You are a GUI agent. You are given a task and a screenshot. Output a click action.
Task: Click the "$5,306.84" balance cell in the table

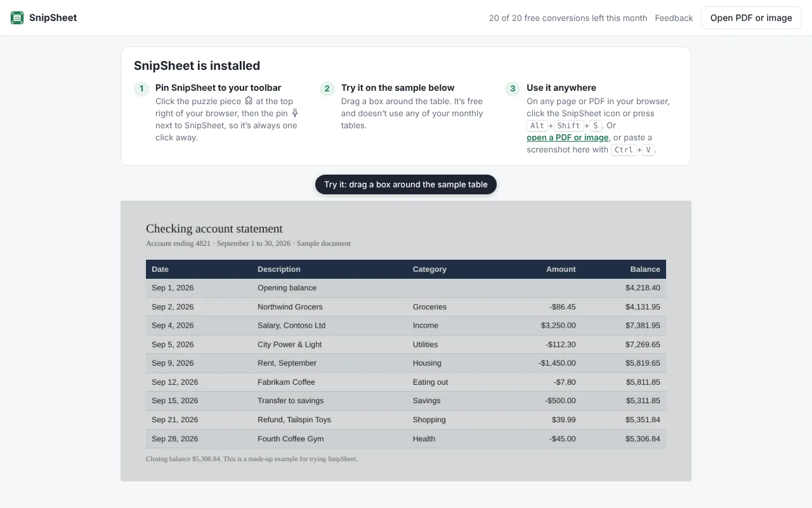643,439
